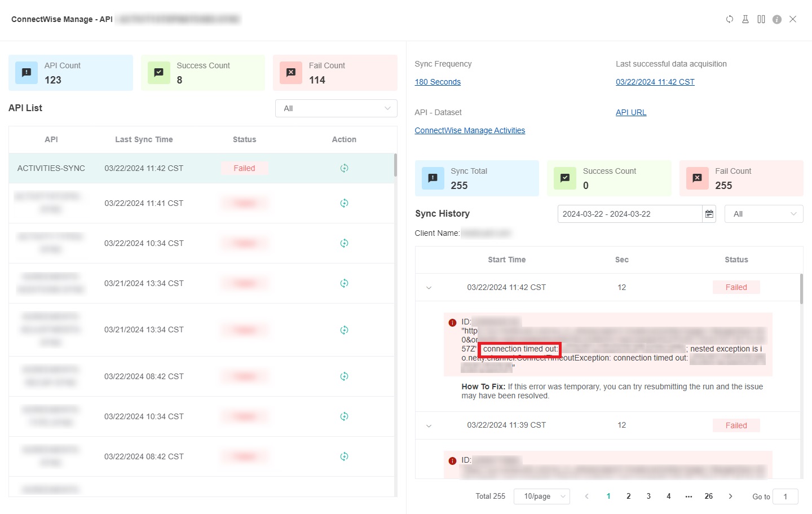Image resolution: width=812 pixels, height=514 pixels.
Task: Open the API URL link
Action: pyautogui.click(x=631, y=112)
